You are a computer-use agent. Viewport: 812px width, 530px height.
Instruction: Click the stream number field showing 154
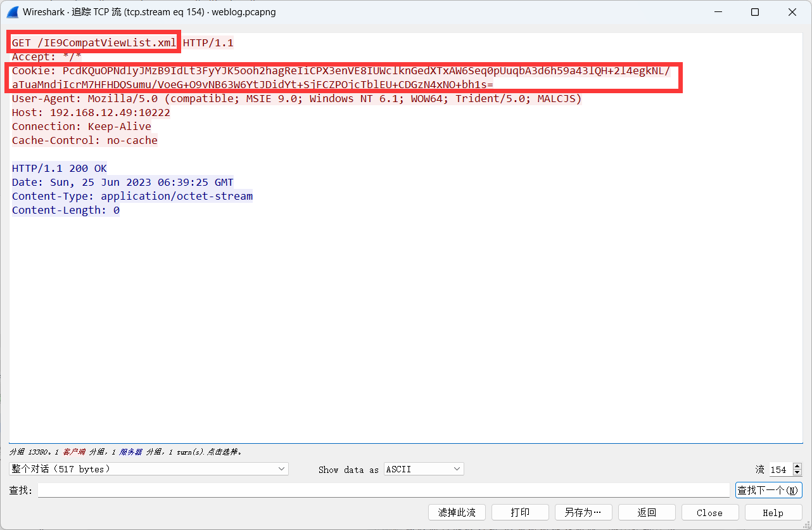point(779,470)
